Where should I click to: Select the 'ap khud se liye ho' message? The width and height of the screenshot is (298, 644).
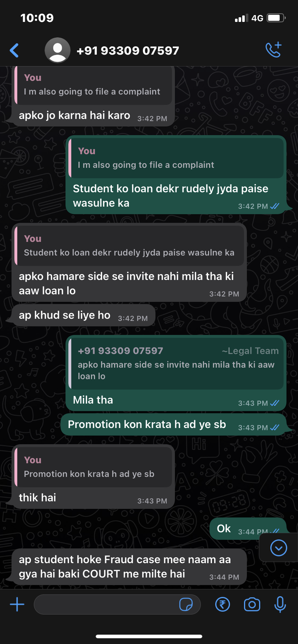coord(83,316)
